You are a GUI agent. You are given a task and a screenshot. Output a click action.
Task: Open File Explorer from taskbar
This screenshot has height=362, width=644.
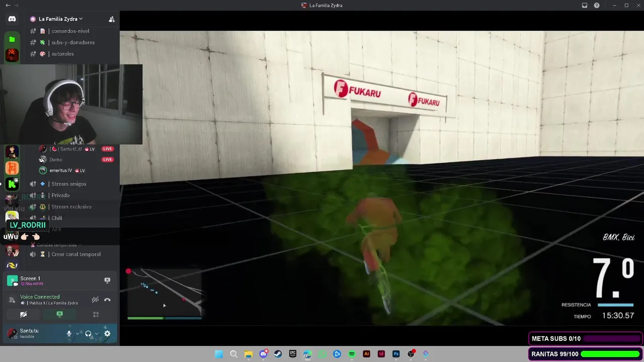click(x=248, y=354)
